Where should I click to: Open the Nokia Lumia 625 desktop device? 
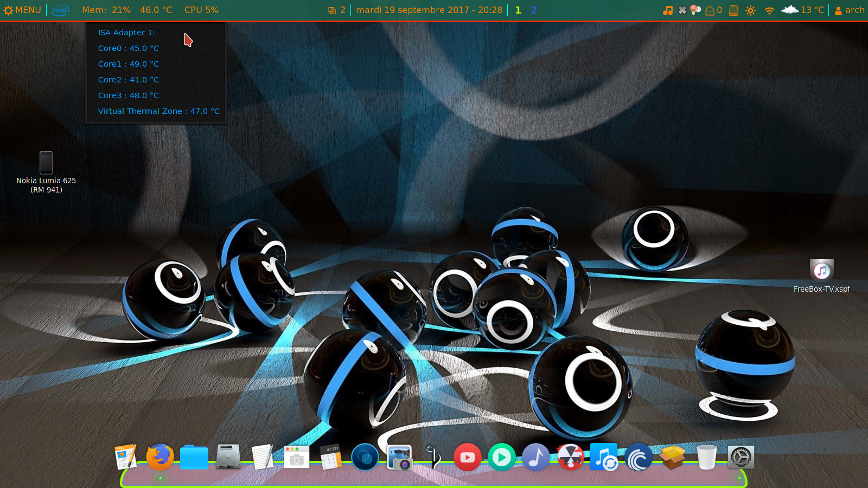[46, 163]
